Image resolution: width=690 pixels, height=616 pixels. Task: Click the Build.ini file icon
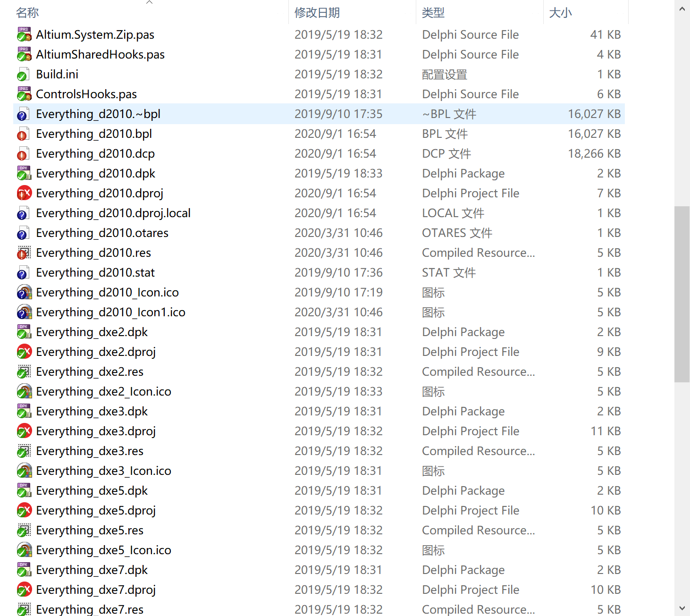click(x=23, y=74)
